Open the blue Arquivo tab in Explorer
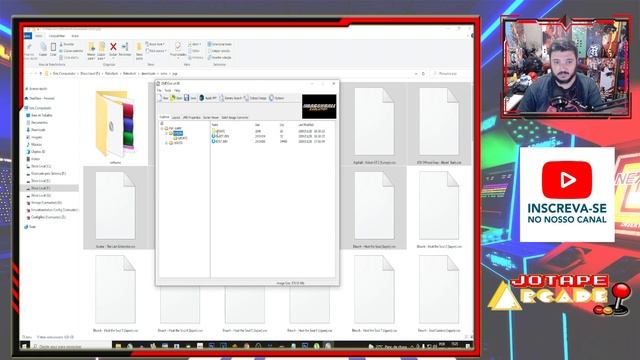640x360 pixels. pyautogui.click(x=27, y=36)
